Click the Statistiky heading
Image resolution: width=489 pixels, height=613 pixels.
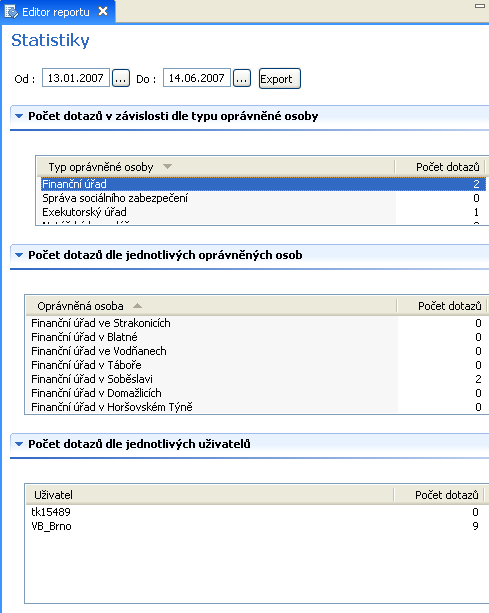pyautogui.click(x=50, y=41)
